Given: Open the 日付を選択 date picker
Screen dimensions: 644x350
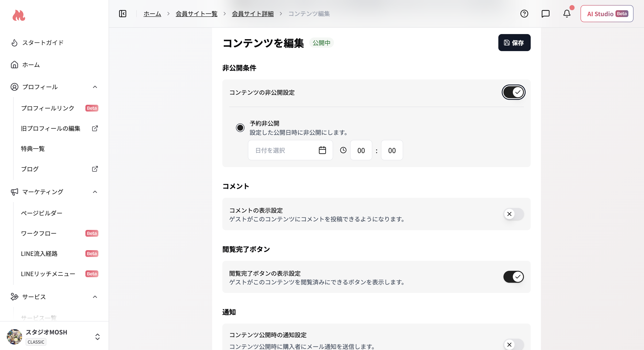Looking at the screenshot, I should coord(290,150).
